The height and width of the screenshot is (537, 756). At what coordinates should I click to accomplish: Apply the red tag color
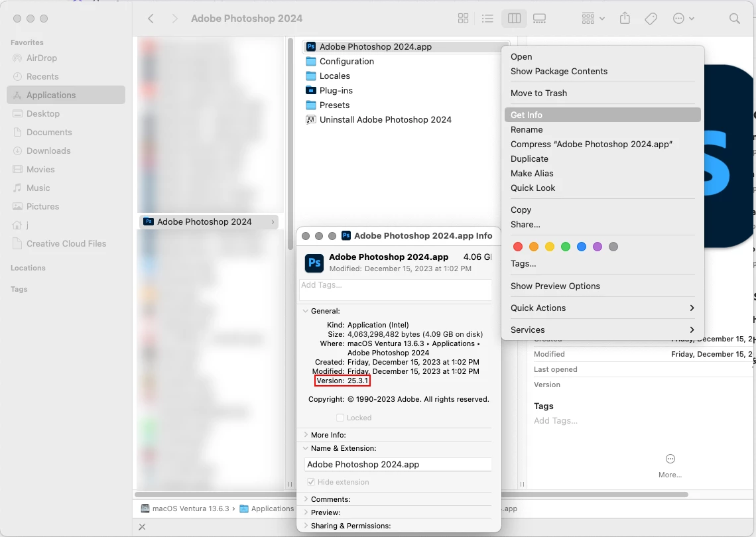(518, 247)
